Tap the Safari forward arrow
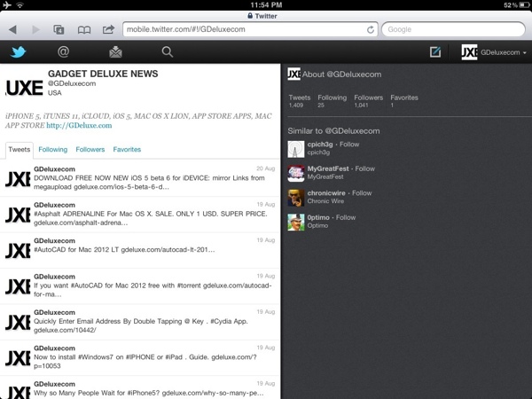The width and height of the screenshot is (532, 399). [35, 29]
